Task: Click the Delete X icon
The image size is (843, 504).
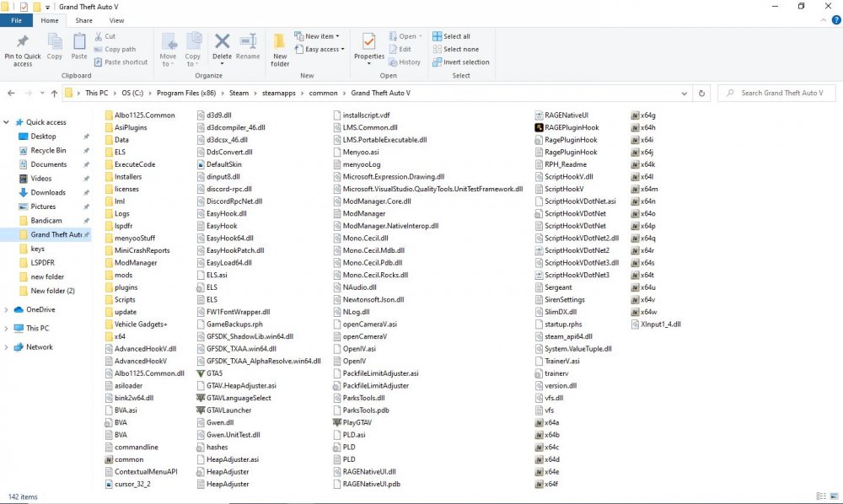Action: click(x=222, y=41)
